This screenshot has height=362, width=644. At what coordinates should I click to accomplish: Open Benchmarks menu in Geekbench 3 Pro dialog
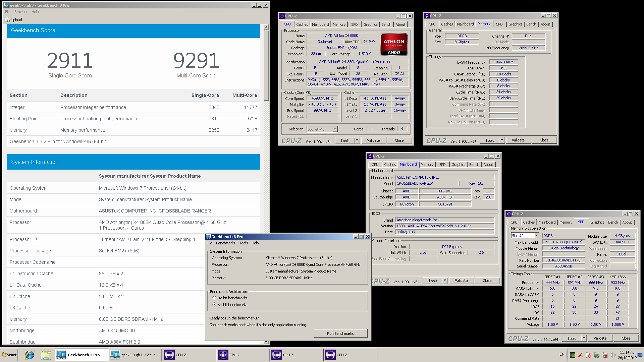tap(225, 243)
